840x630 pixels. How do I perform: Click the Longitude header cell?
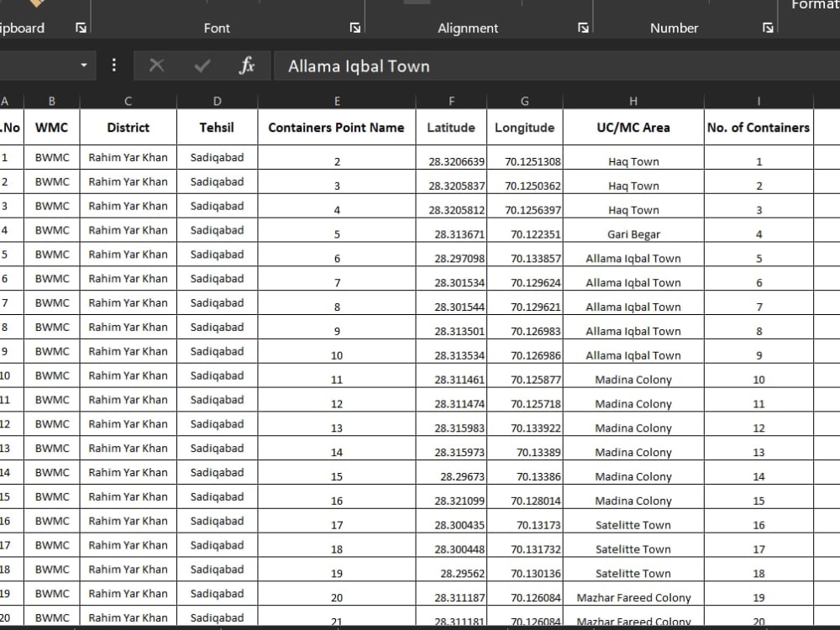tap(525, 127)
